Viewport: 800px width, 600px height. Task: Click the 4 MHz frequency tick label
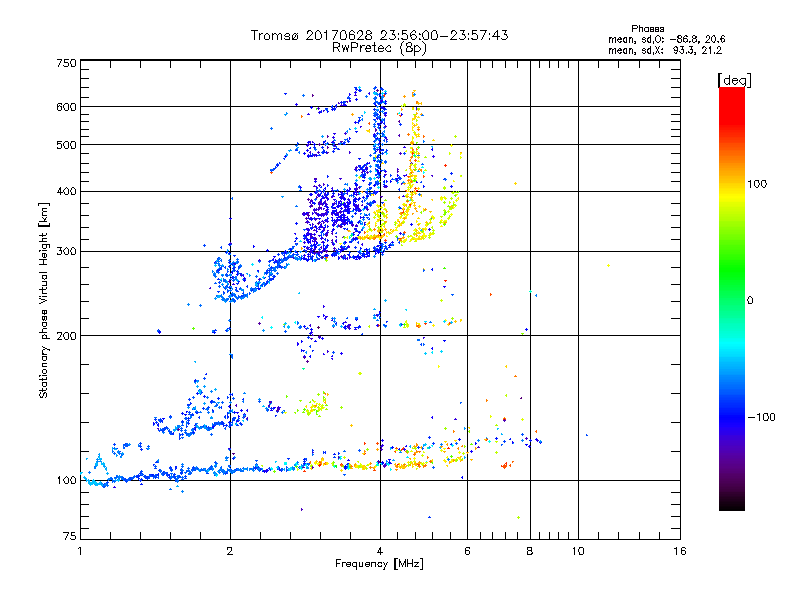(x=380, y=551)
